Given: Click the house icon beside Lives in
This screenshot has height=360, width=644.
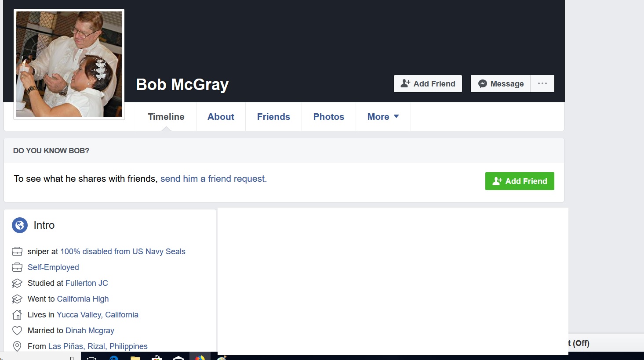Looking at the screenshot, I should tap(17, 315).
